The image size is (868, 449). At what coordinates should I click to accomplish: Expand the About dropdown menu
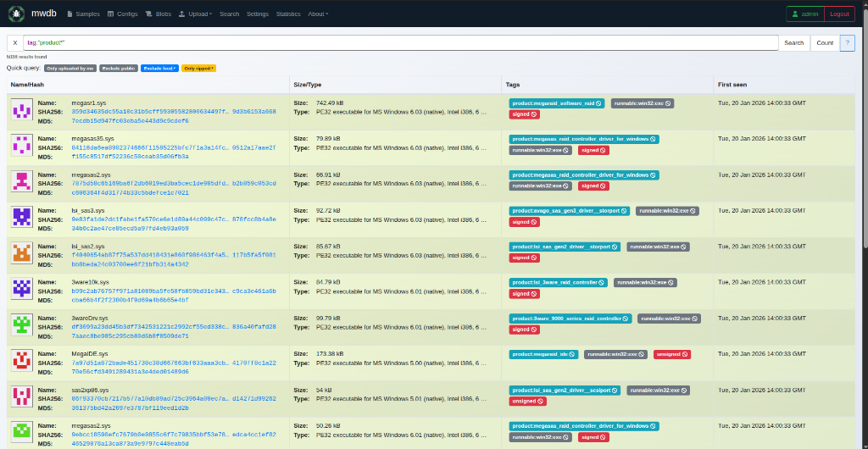click(x=318, y=14)
